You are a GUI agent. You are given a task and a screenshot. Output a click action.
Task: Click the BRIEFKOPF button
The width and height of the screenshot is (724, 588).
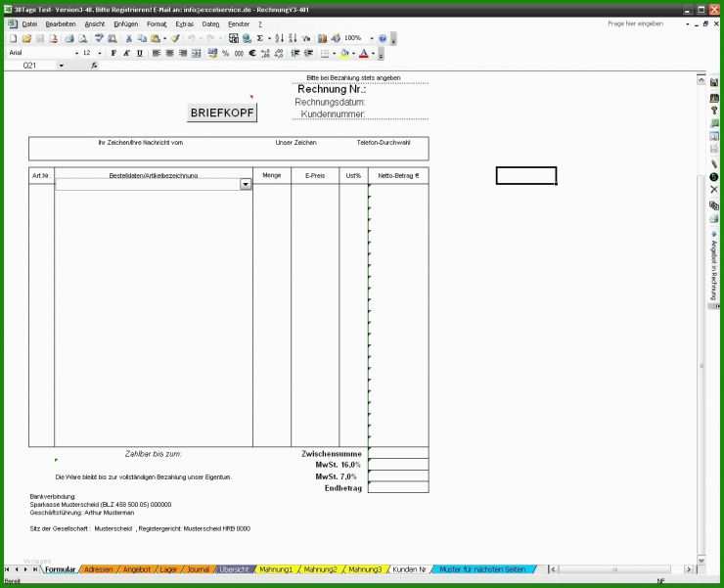point(222,113)
